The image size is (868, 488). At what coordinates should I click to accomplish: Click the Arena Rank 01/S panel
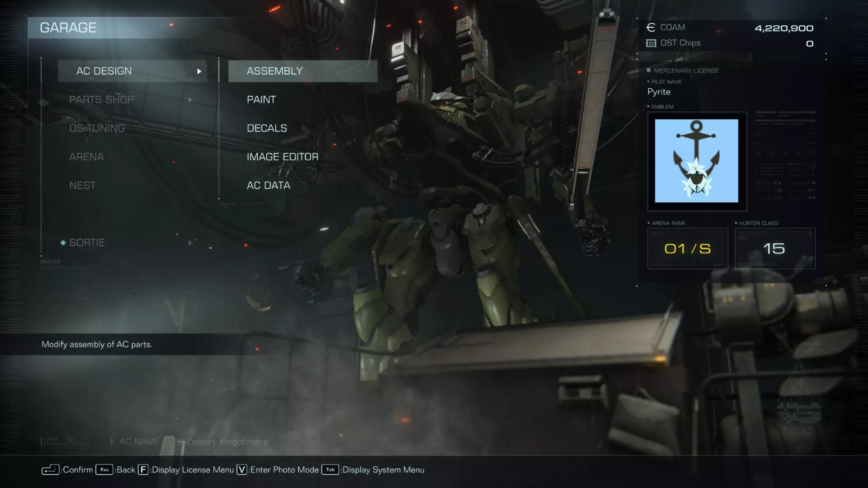[687, 249]
